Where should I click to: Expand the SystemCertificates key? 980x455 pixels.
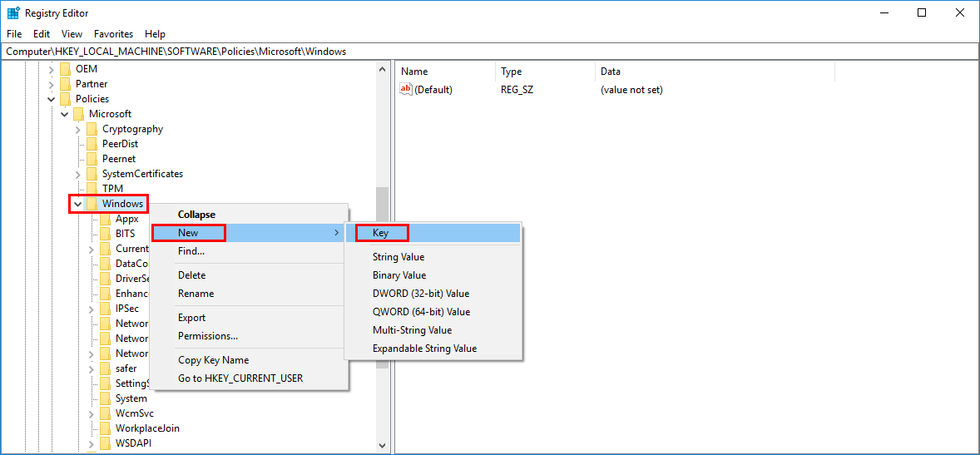tap(77, 174)
